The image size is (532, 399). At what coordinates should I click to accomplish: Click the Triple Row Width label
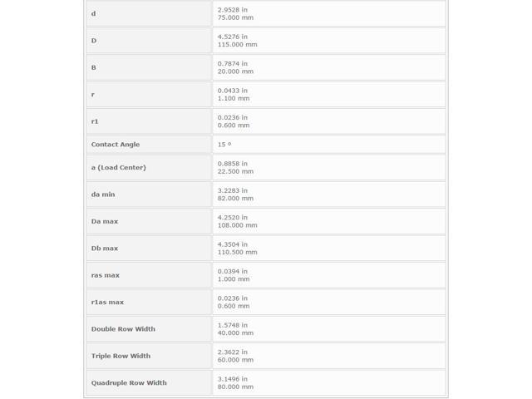pos(121,356)
